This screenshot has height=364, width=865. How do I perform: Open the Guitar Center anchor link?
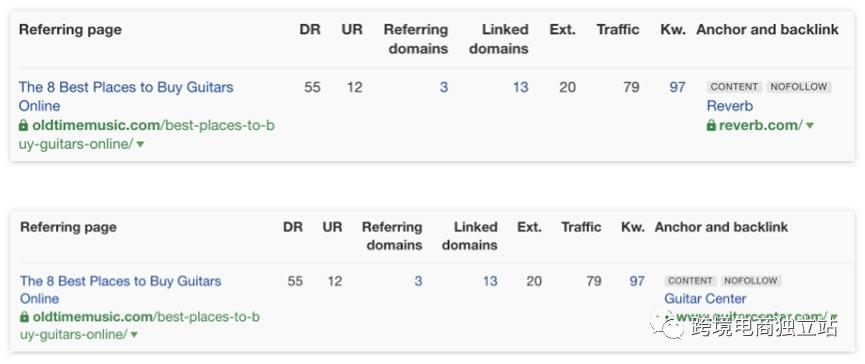705,298
